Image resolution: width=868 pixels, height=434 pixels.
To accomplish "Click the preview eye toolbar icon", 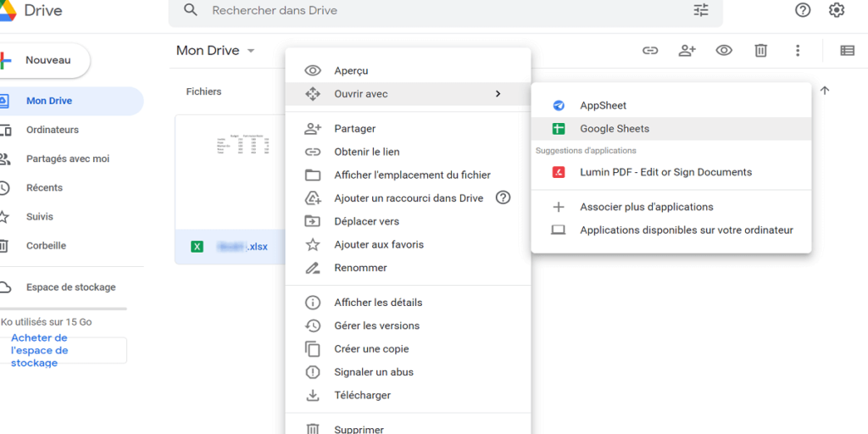I will tap(724, 50).
